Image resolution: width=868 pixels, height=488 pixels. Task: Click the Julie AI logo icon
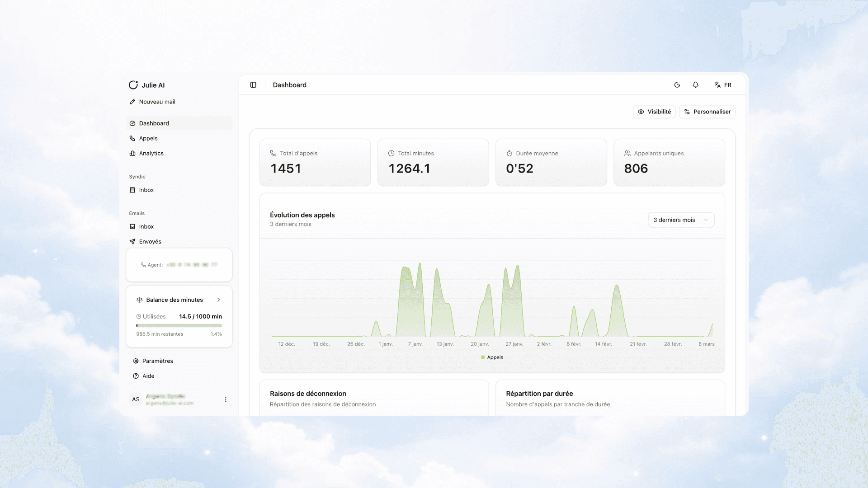133,85
